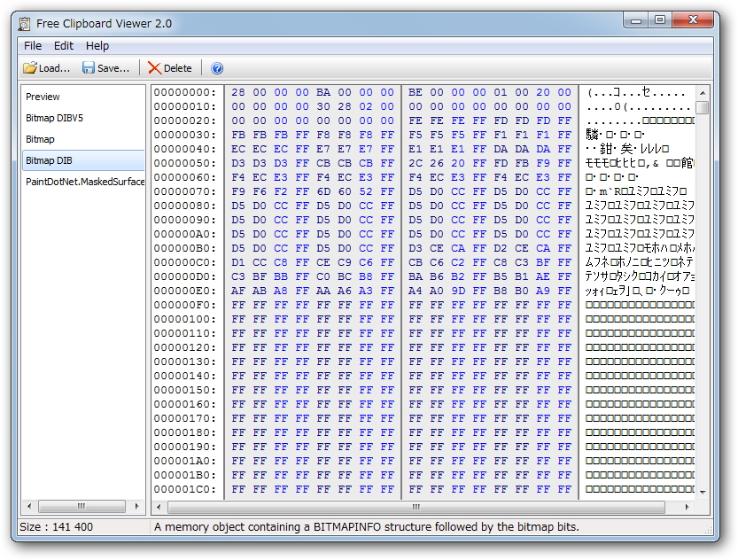738x560 pixels.
Task: Select the PaintDotNet.MaskedSurface format
Action: (82, 182)
